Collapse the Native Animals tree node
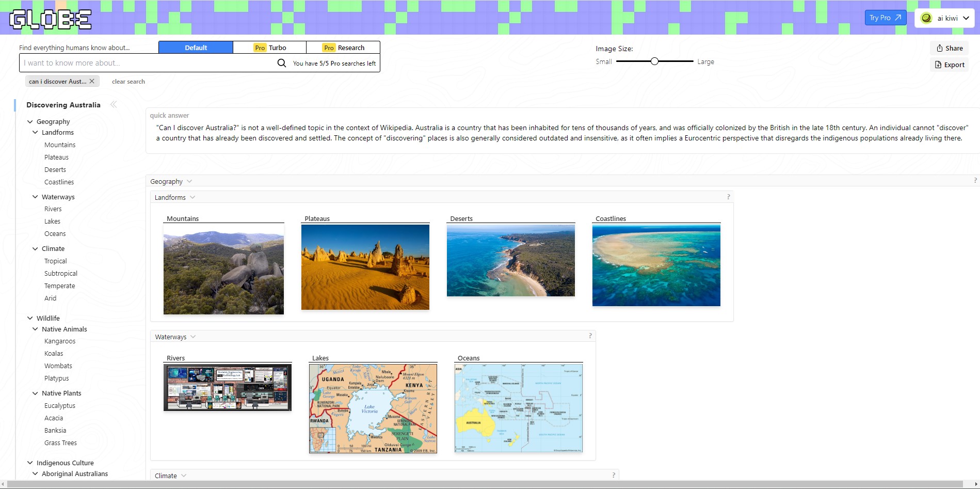 [35, 329]
